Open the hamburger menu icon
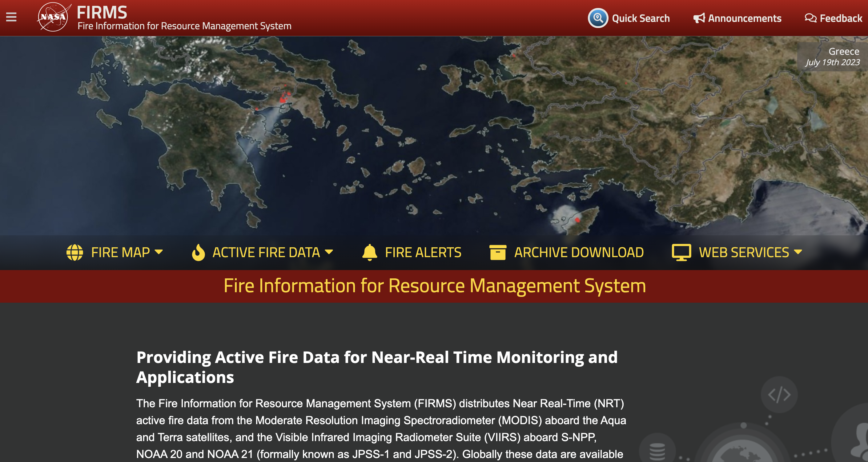 click(x=11, y=17)
